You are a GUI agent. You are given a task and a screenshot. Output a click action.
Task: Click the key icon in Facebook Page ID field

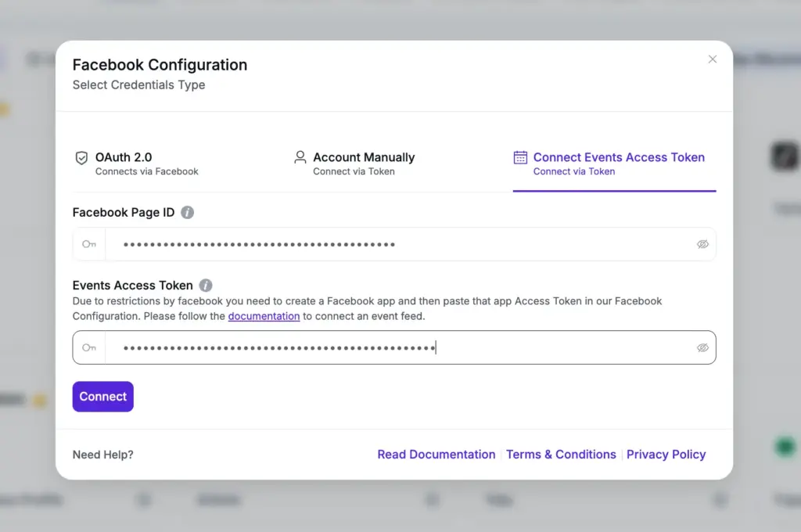[x=89, y=244]
